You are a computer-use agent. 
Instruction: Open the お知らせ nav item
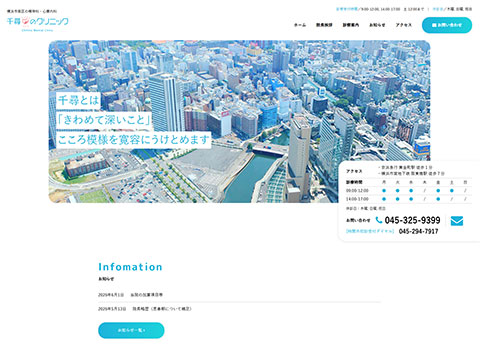click(377, 25)
